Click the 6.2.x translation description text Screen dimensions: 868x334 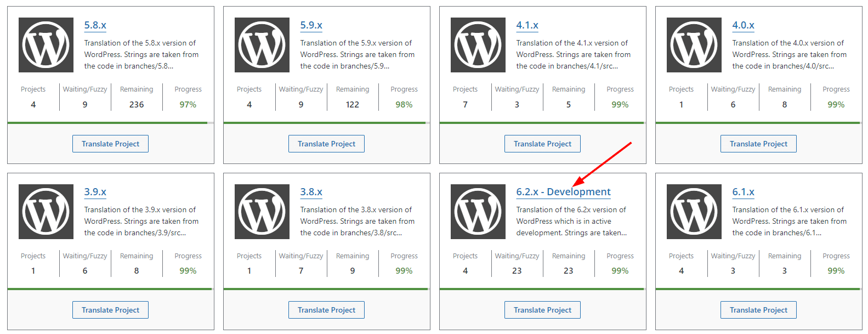pos(571,221)
